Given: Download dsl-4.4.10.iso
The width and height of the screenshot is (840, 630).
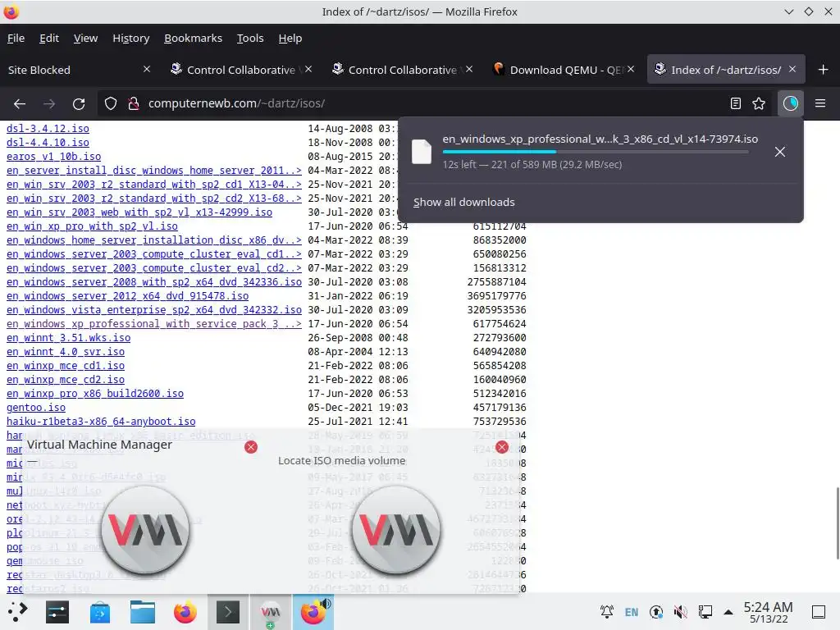Looking at the screenshot, I should (x=48, y=143).
